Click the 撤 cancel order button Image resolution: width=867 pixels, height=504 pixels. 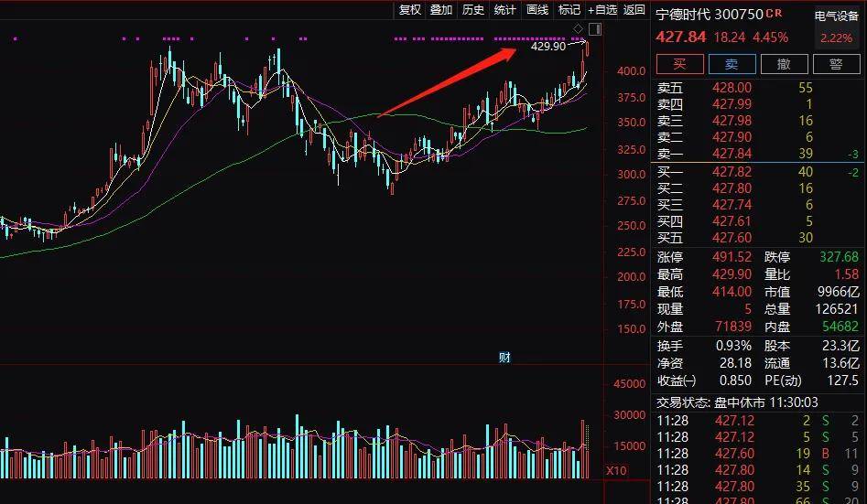(x=784, y=64)
